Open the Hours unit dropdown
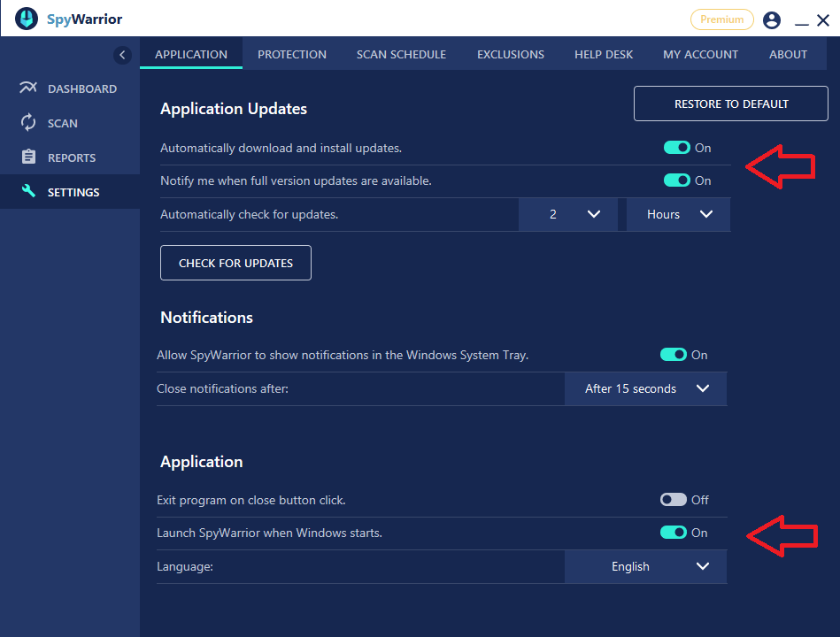The image size is (840, 637). pyautogui.click(x=678, y=214)
